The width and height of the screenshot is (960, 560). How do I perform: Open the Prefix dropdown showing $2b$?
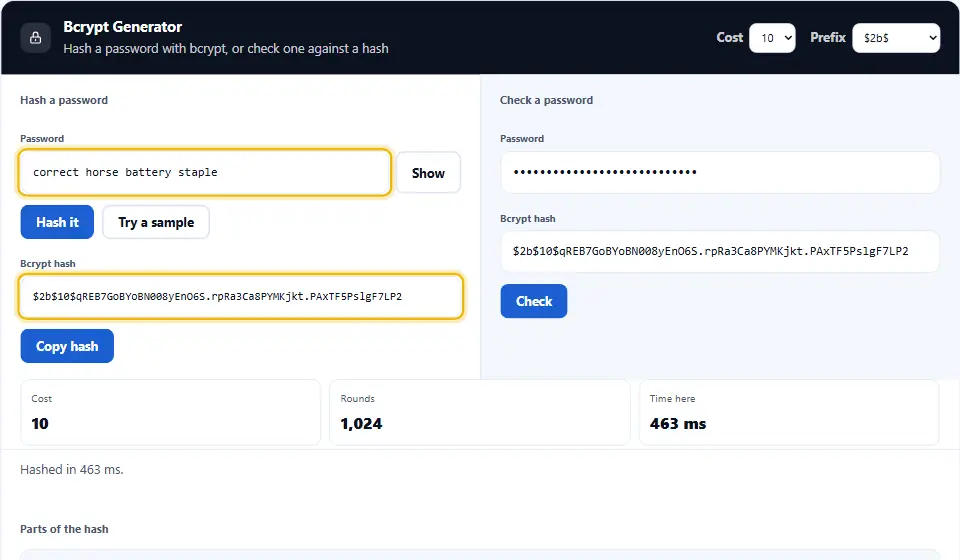896,38
